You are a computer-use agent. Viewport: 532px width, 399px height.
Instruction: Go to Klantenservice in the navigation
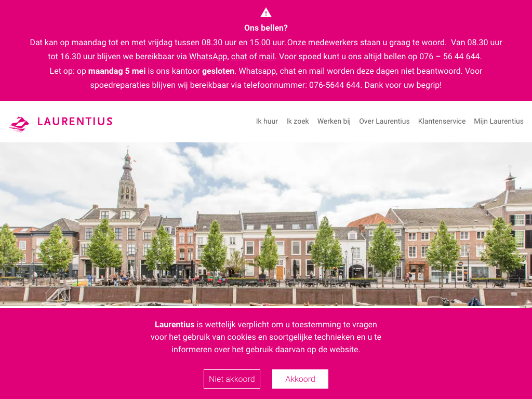(x=442, y=121)
